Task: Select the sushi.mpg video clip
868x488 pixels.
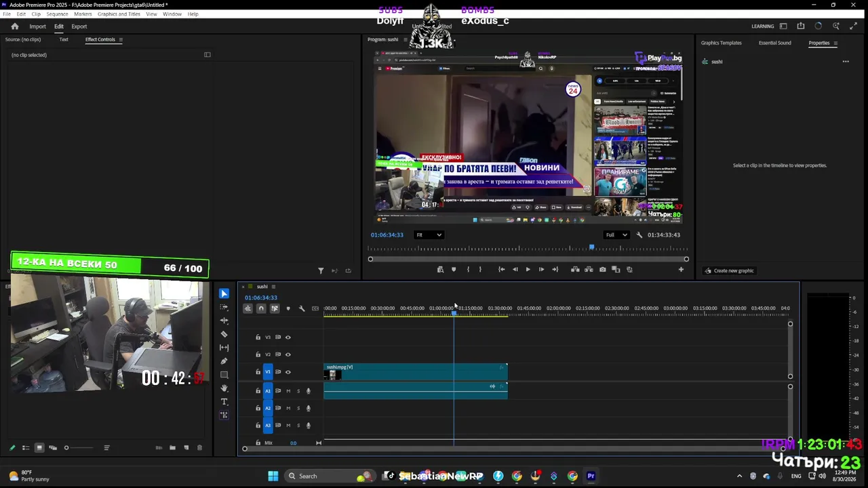Action: pos(415,372)
